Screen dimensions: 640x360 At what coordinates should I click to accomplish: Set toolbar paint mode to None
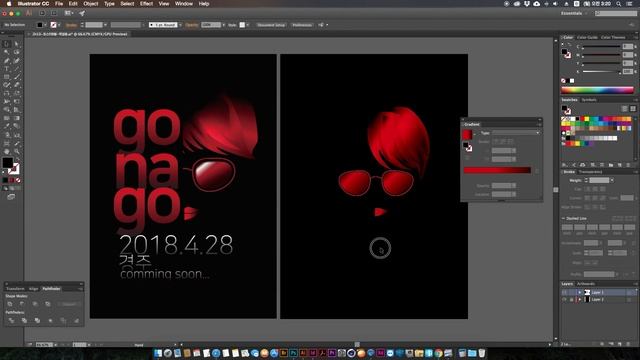[x=18, y=180]
